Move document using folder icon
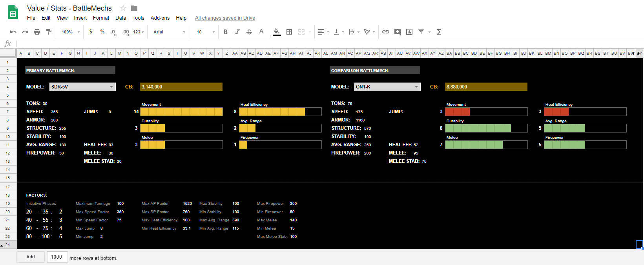644x265 pixels. tap(134, 8)
